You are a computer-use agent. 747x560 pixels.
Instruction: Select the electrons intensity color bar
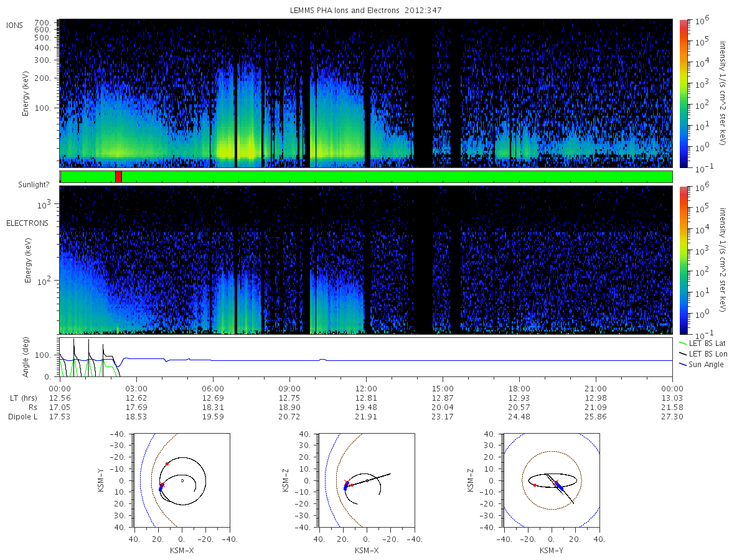[683, 259]
